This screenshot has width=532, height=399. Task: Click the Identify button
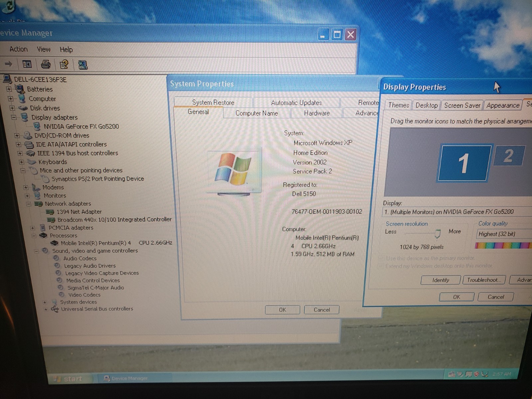click(x=441, y=280)
